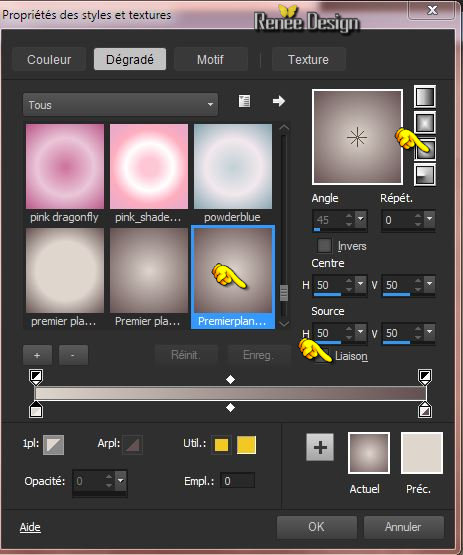This screenshot has height=555, width=463.
Task: Open the Répét. value dropdown arrow
Action: tap(430, 219)
